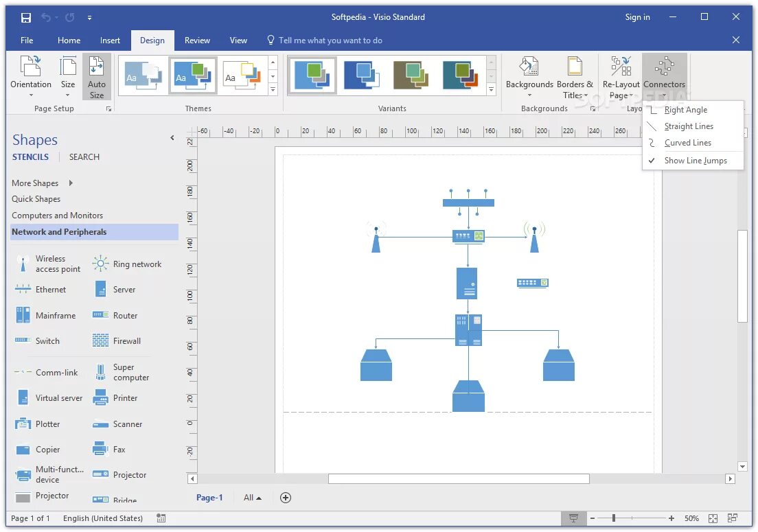Select the Router shape
758x532 pixels.
point(115,315)
